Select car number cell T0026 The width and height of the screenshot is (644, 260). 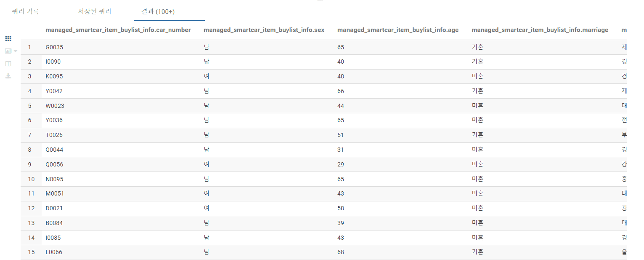tap(54, 135)
